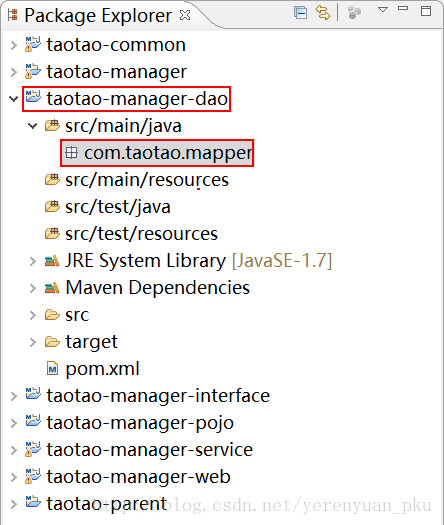This screenshot has width=444, height=525.
Task: Collapse the src/main/java folder
Action: point(32,126)
